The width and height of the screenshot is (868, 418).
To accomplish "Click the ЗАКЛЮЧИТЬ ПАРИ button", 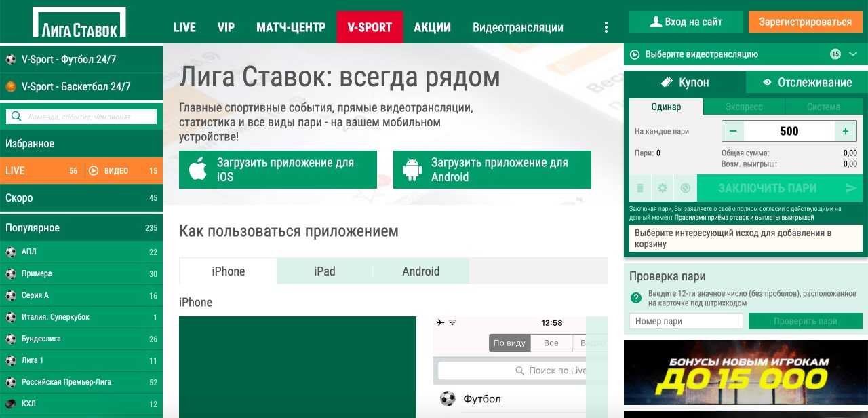I will pyautogui.click(x=780, y=188).
